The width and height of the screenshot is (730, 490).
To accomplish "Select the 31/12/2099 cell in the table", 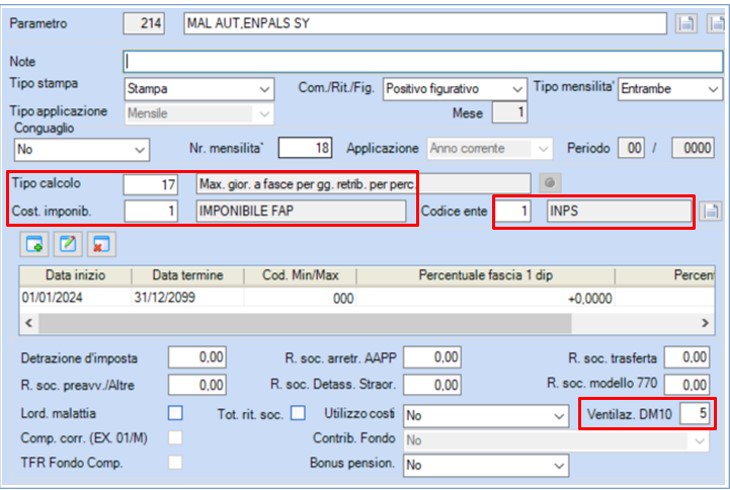I will click(x=188, y=298).
